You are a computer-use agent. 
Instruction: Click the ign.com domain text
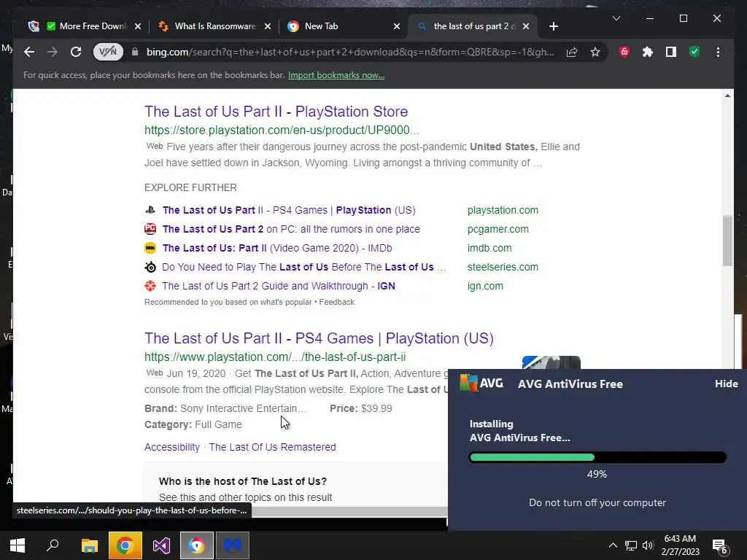tap(485, 286)
